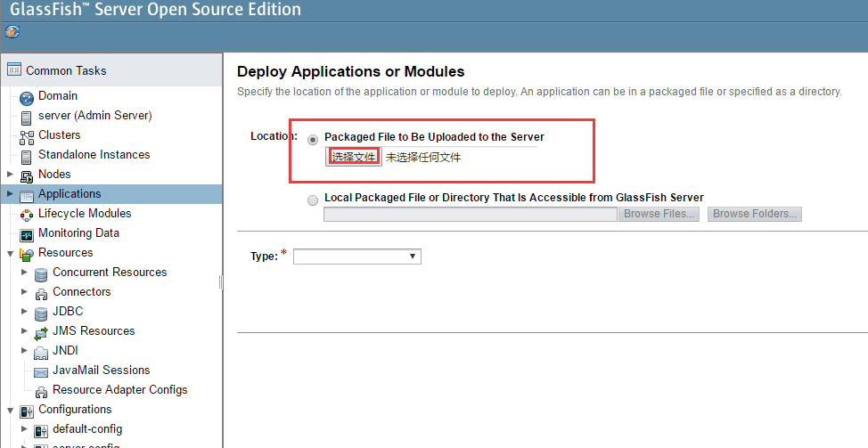This screenshot has height=448, width=868.
Task: Open Monitoring Data tree item
Action: [x=78, y=232]
